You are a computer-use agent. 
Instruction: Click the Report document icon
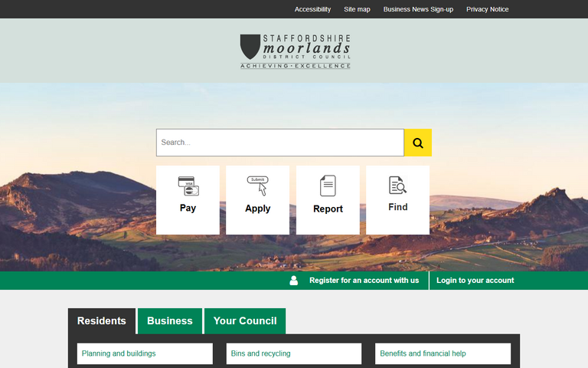pyautogui.click(x=328, y=186)
